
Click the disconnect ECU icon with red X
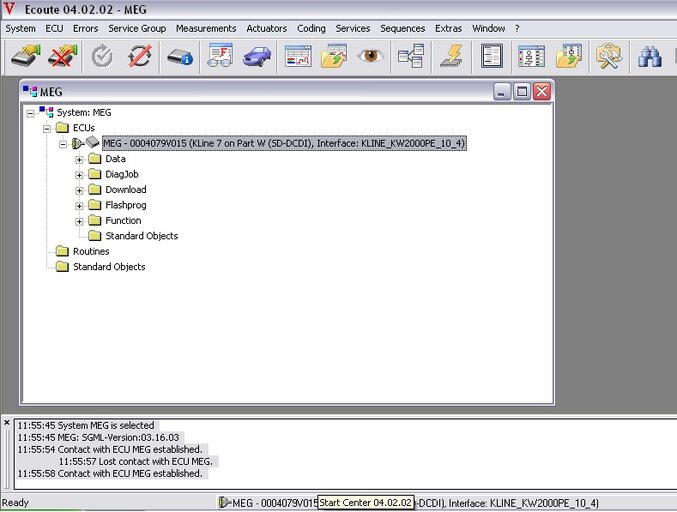point(63,56)
